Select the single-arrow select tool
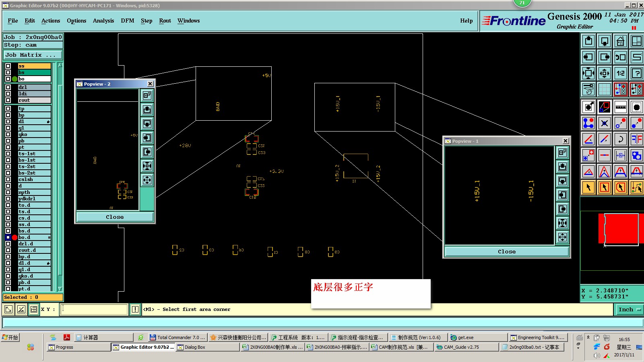 (588, 187)
